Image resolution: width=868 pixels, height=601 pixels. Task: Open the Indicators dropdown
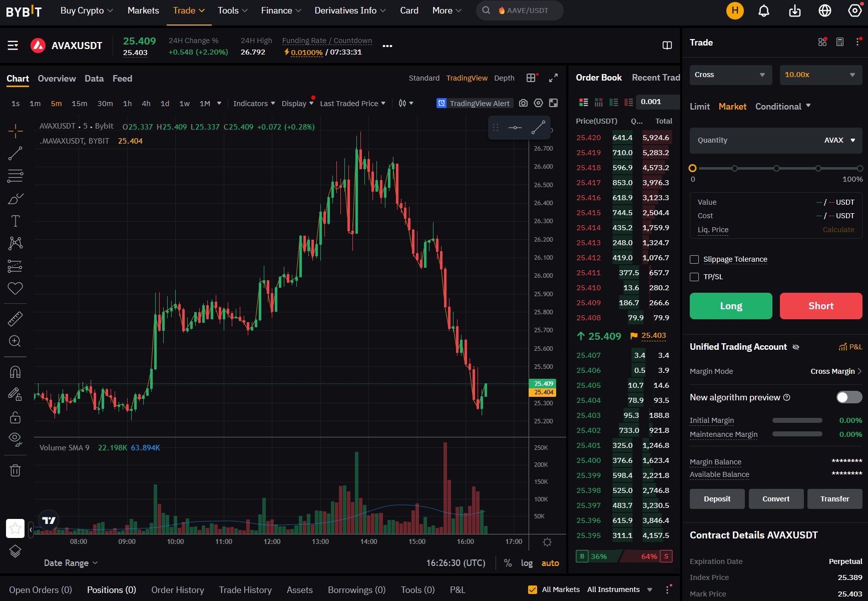click(254, 104)
